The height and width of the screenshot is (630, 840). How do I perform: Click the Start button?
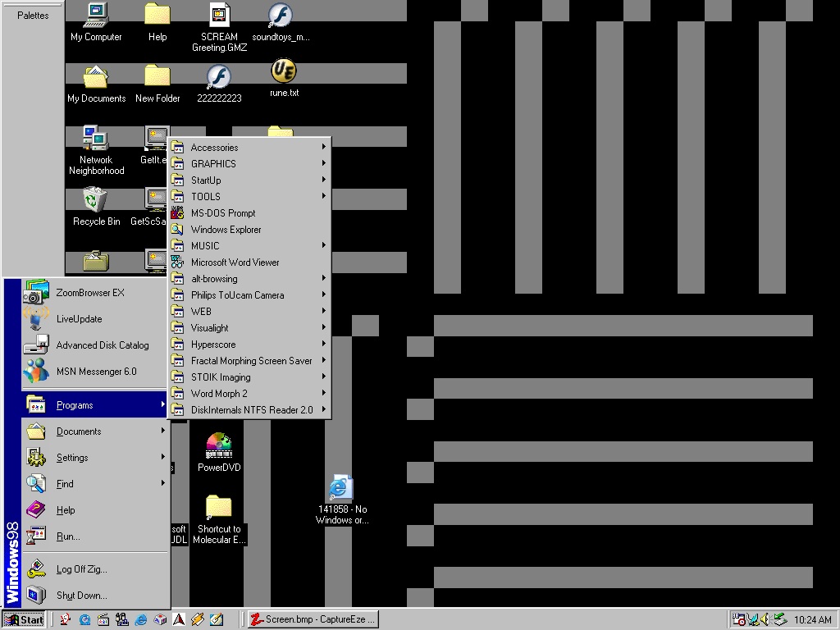coord(24,619)
